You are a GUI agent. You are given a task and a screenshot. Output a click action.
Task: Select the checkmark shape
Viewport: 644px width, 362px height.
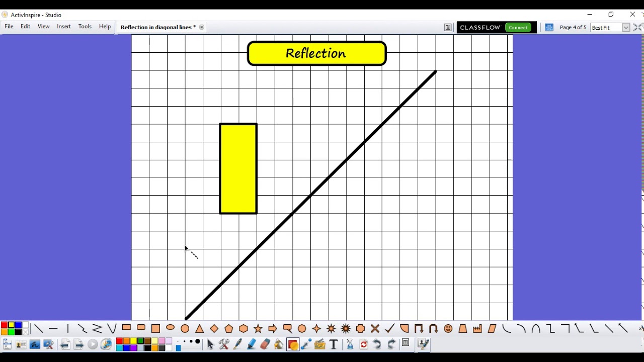point(389,329)
